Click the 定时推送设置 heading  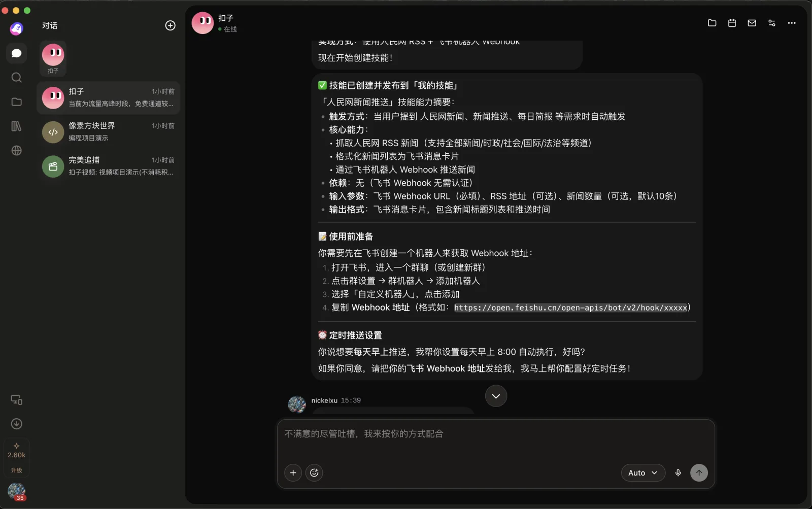pyautogui.click(x=355, y=335)
